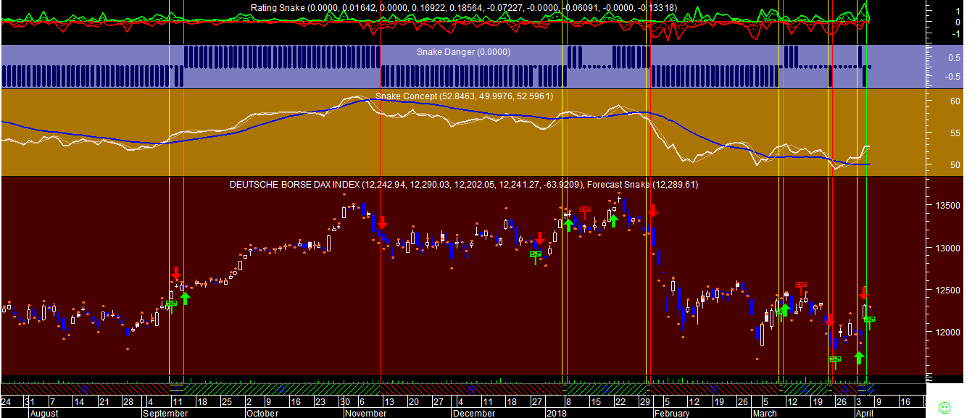Select the 2018 year marker on the timeline
Image resolution: width=980 pixels, height=418 pixels.
[555, 413]
